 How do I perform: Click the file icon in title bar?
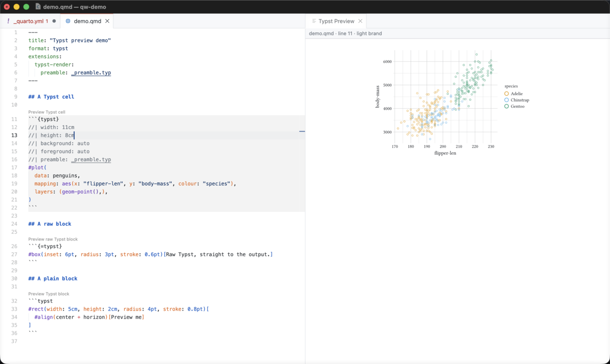38,7
